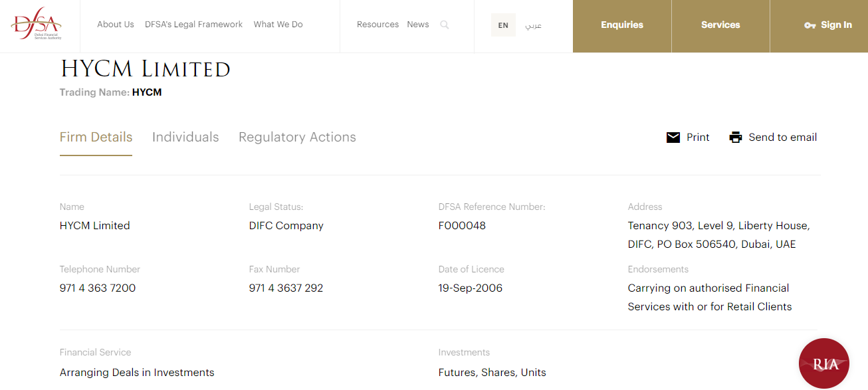Image resolution: width=868 pixels, height=390 pixels.
Task: Go to the News page
Action: point(418,25)
